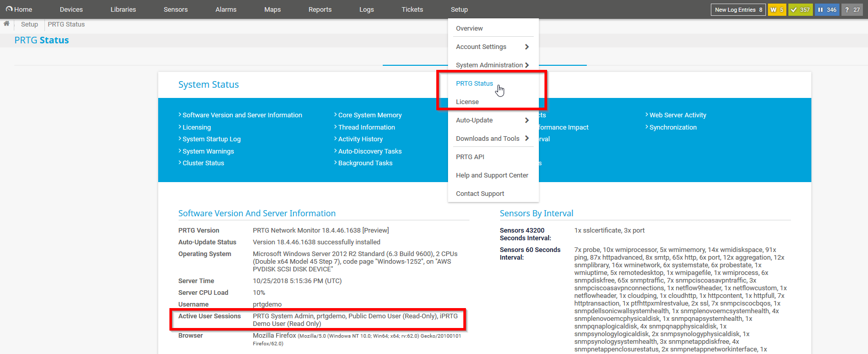Jump to the System Startup Log section
This screenshot has height=354, width=868.
[x=211, y=139]
